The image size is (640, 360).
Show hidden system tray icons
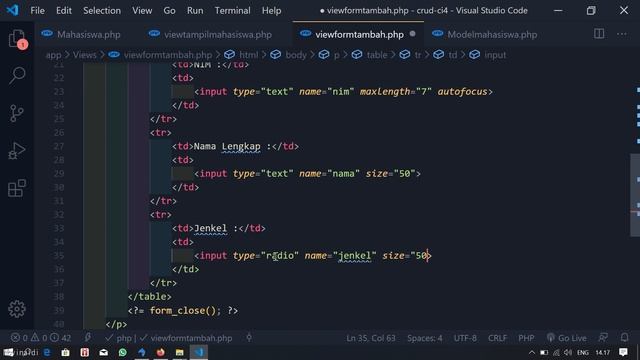(531, 353)
